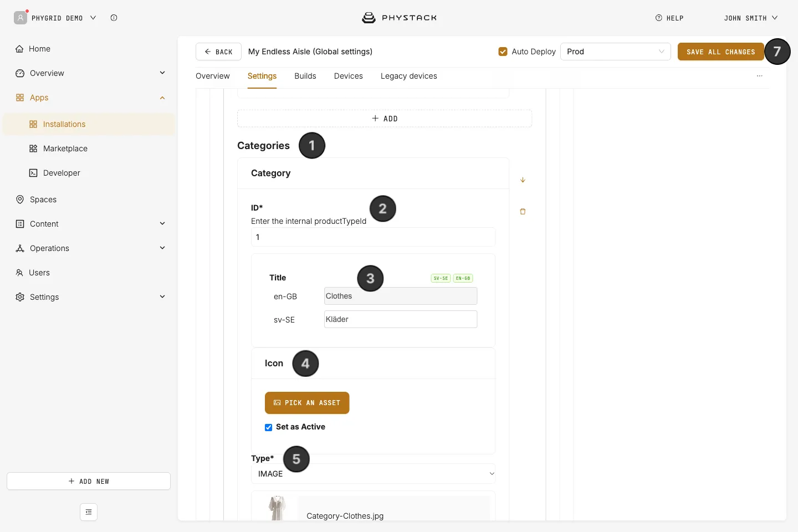Expand the Settings sidebar section chevron

162,296
